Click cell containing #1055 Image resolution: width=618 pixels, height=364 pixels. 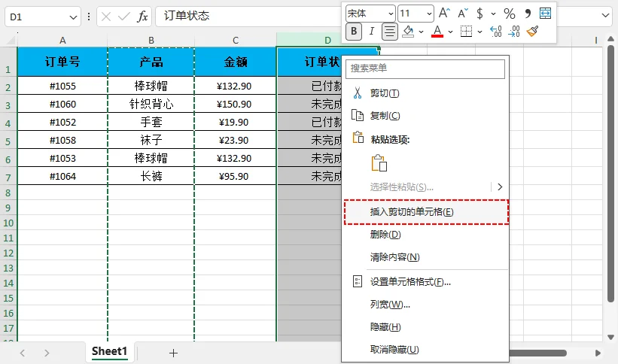coord(62,86)
